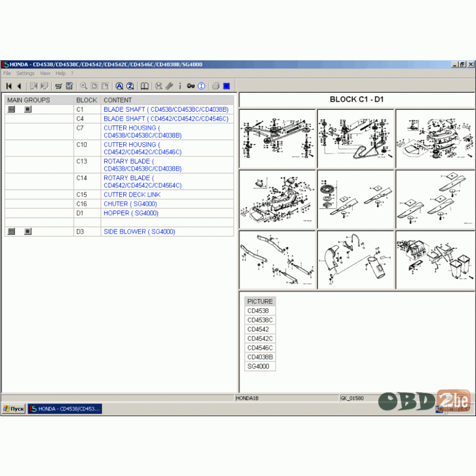
Task: Open ROTARY BLADE CD4538/CD4538C/CD4038B link
Action: pyautogui.click(x=143, y=165)
